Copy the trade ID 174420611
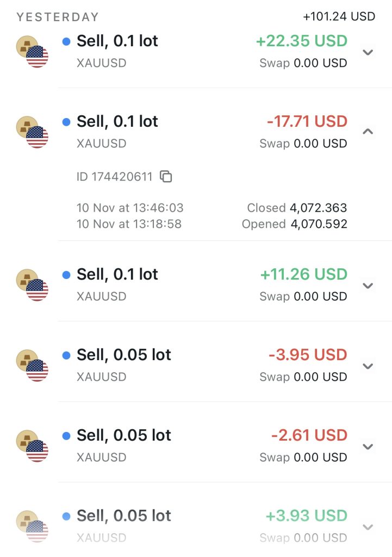 click(x=166, y=176)
